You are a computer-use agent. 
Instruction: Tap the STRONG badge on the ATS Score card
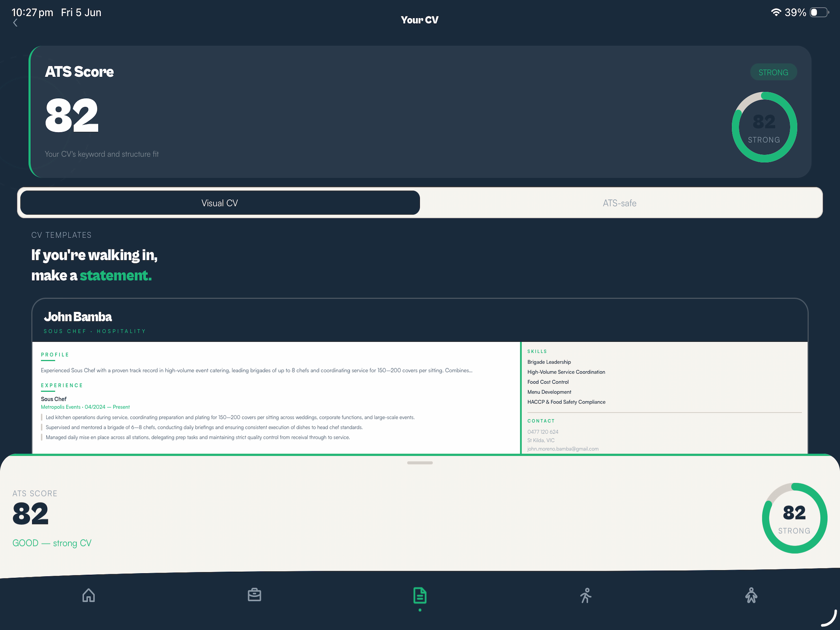pyautogui.click(x=773, y=72)
